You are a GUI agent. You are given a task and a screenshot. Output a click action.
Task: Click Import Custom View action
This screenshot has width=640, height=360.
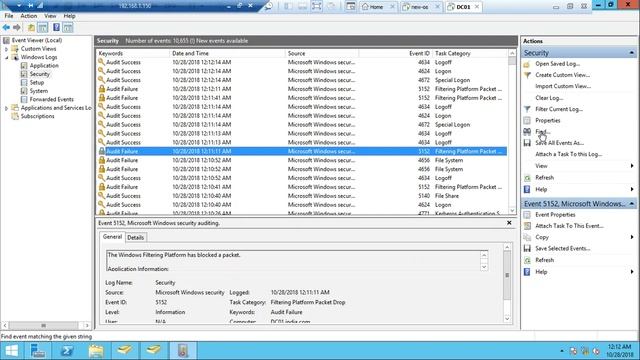click(563, 86)
